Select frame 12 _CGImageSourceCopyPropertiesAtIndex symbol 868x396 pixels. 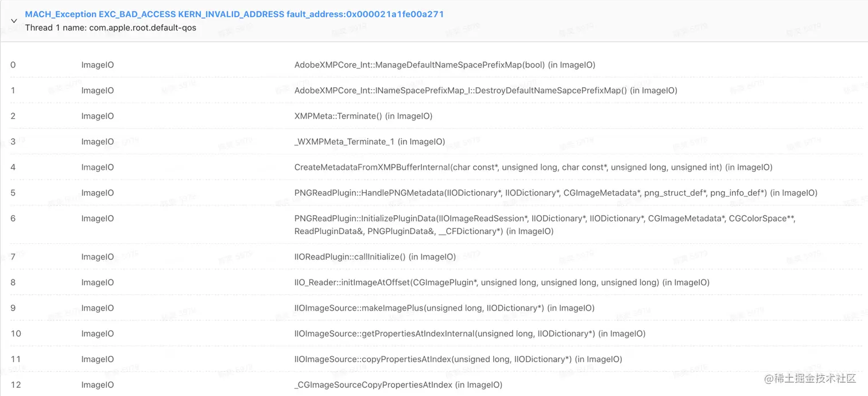[398, 385]
